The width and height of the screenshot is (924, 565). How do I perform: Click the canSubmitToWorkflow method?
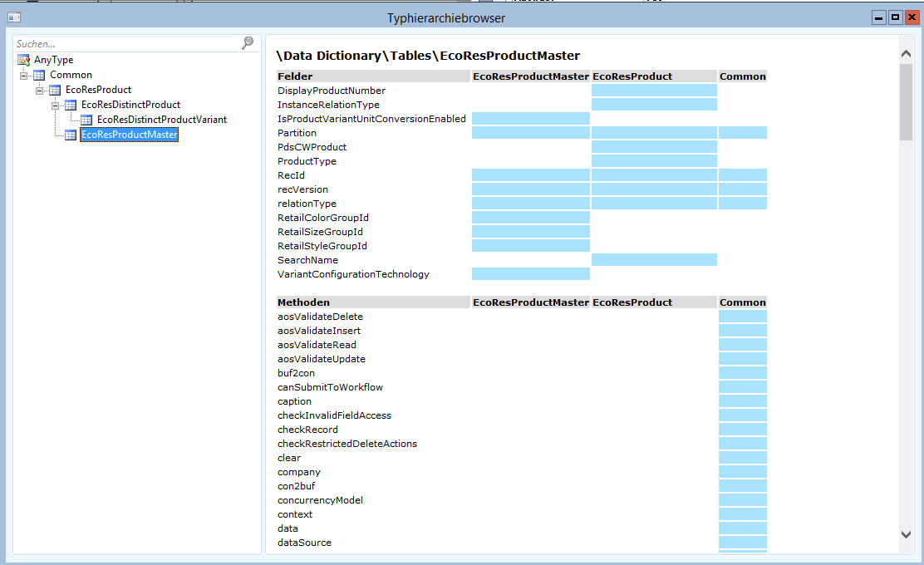[330, 388]
